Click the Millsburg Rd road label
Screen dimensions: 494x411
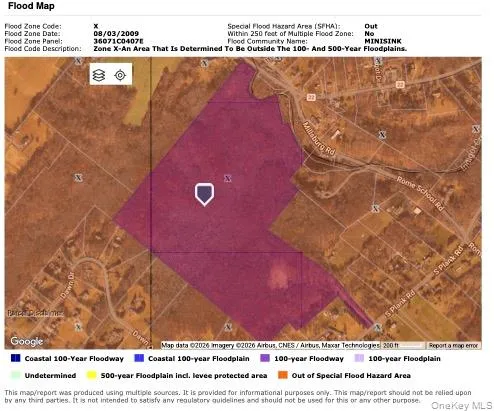pyautogui.click(x=319, y=138)
